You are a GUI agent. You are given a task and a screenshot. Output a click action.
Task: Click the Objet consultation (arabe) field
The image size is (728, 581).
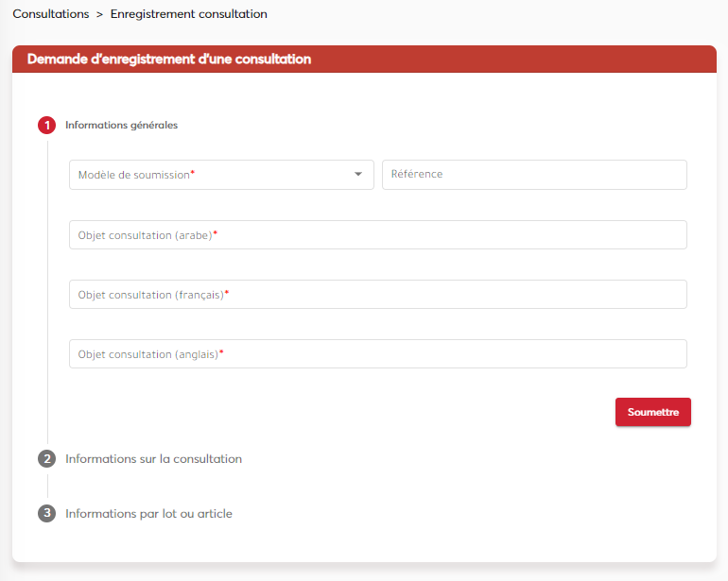(377, 235)
